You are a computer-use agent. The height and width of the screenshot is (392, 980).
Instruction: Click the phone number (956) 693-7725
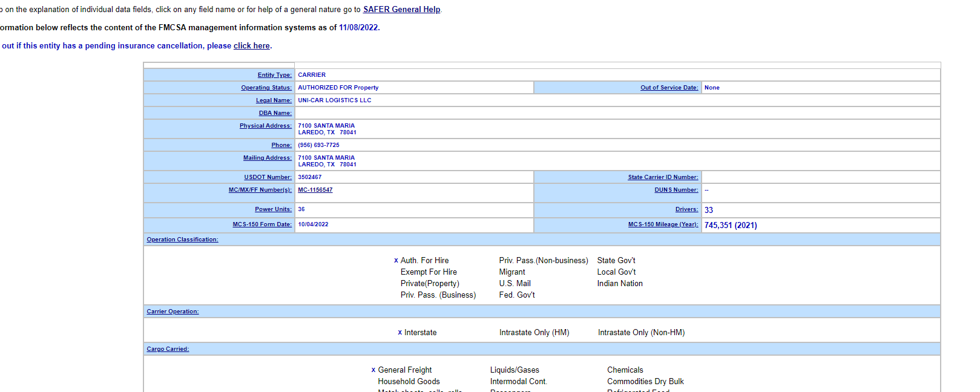coord(318,145)
